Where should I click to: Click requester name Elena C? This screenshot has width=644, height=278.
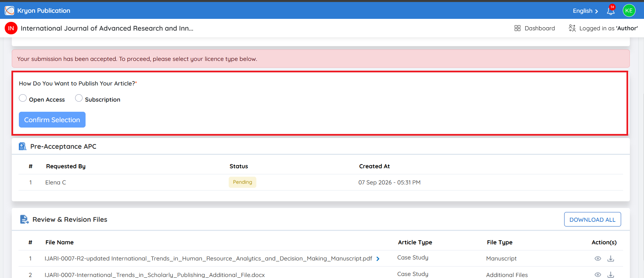(x=56, y=182)
